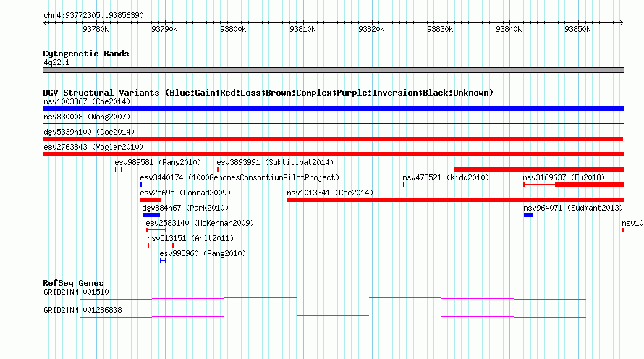Viewport: 644px width, 359px height.
Task: Click the 93830k ruler position label
Action: coord(440,29)
